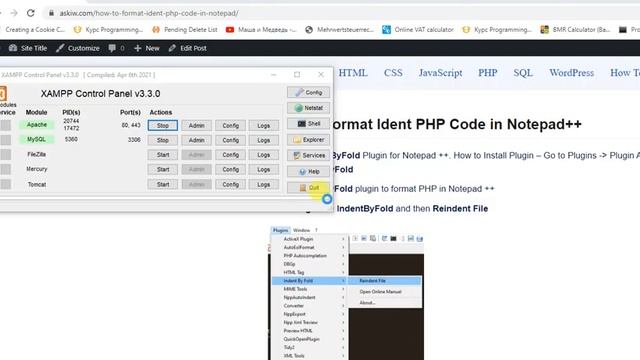Click the site lock icon
Image resolution: width=640 pixels, height=360 pixels.
[x=51, y=13]
